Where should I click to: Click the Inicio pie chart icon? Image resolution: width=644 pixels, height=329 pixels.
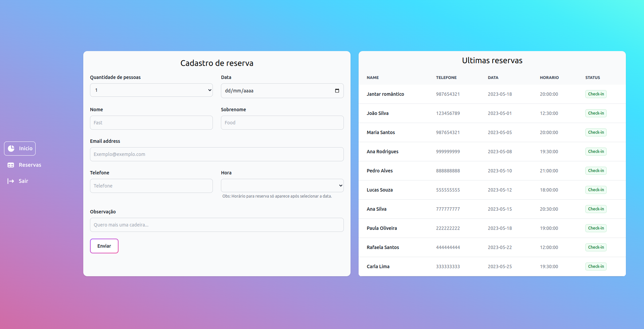[11, 149]
